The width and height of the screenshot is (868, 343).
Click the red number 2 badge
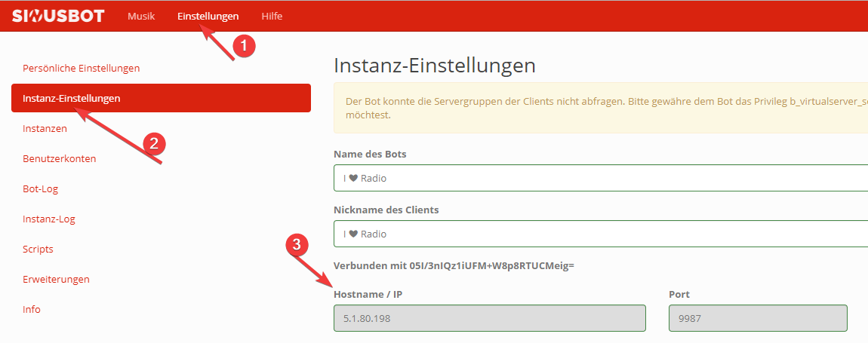point(155,143)
